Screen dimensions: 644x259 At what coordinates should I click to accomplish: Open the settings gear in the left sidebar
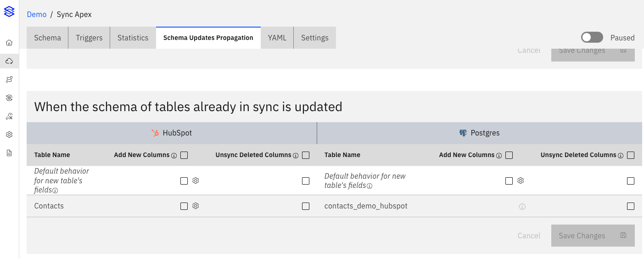[x=9, y=135]
